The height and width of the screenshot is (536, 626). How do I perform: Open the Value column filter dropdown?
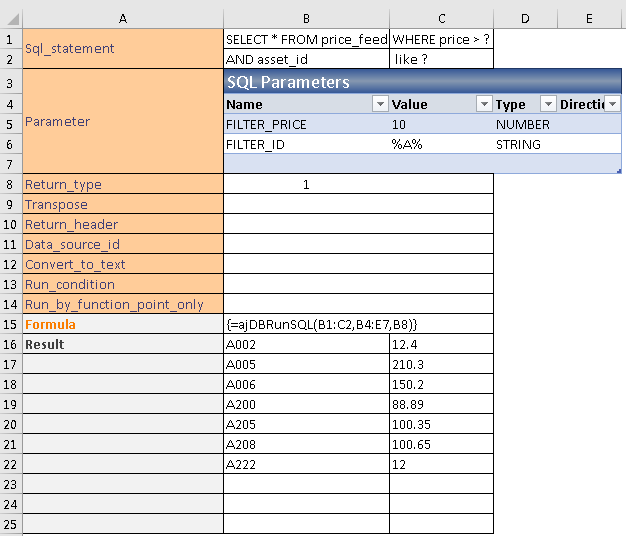tap(484, 104)
